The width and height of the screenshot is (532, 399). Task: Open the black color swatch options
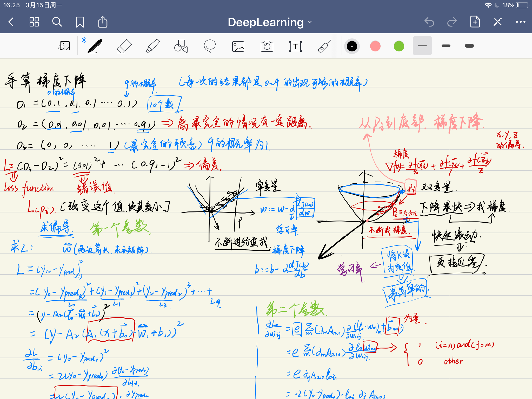[x=352, y=46]
